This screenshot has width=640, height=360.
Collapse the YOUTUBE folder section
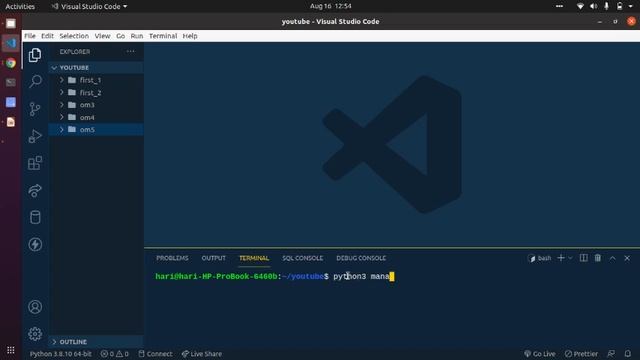54,68
